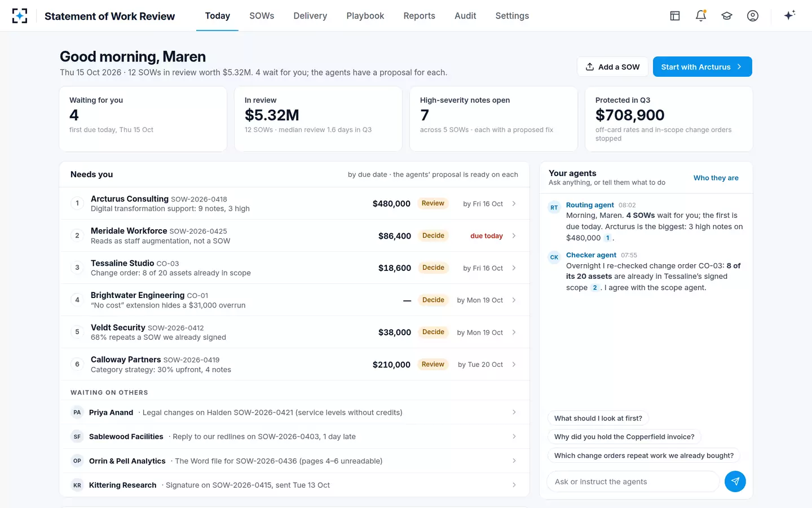Open the Who they are link
This screenshot has height=508, width=812.
click(x=716, y=178)
